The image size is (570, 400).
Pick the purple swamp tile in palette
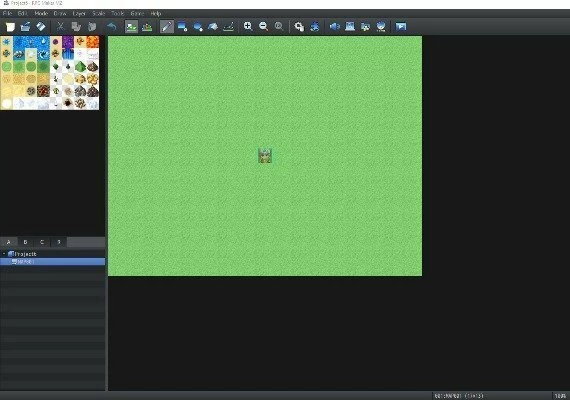(68, 42)
